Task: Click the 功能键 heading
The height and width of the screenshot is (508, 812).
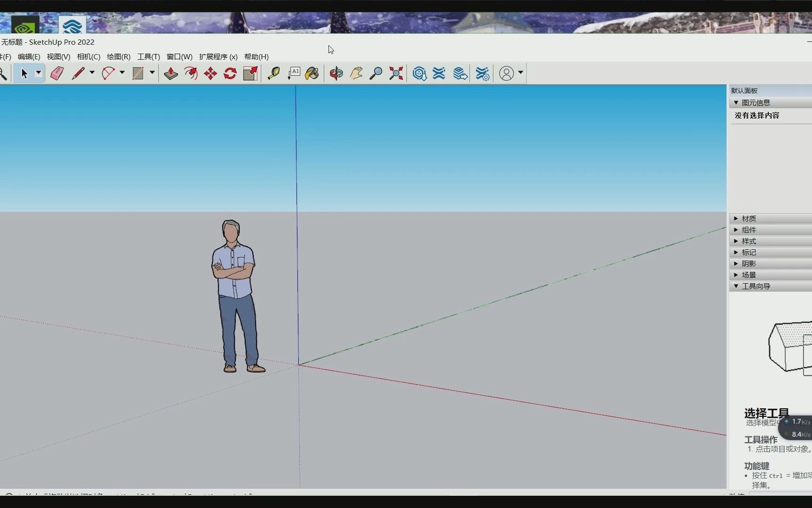Action: coord(757,466)
